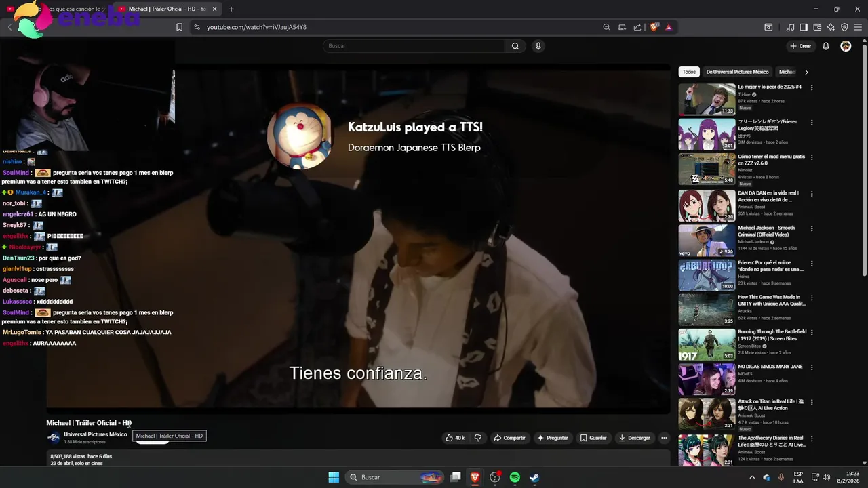Click the Brave Rewards triangle icon
This screenshot has height=488, width=868.
coord(669,27)
